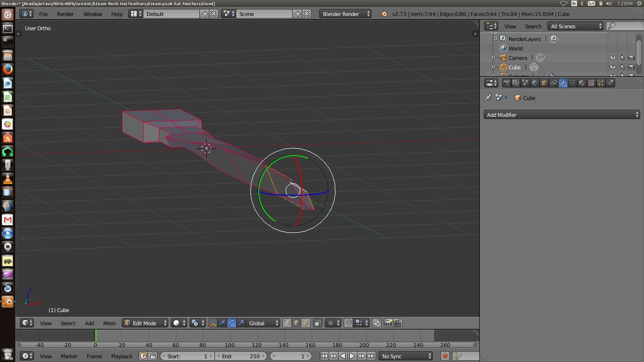Toggle proportional editing in the 3D view
This screenshot has width=644, height=362.
[x=330, y=323]
